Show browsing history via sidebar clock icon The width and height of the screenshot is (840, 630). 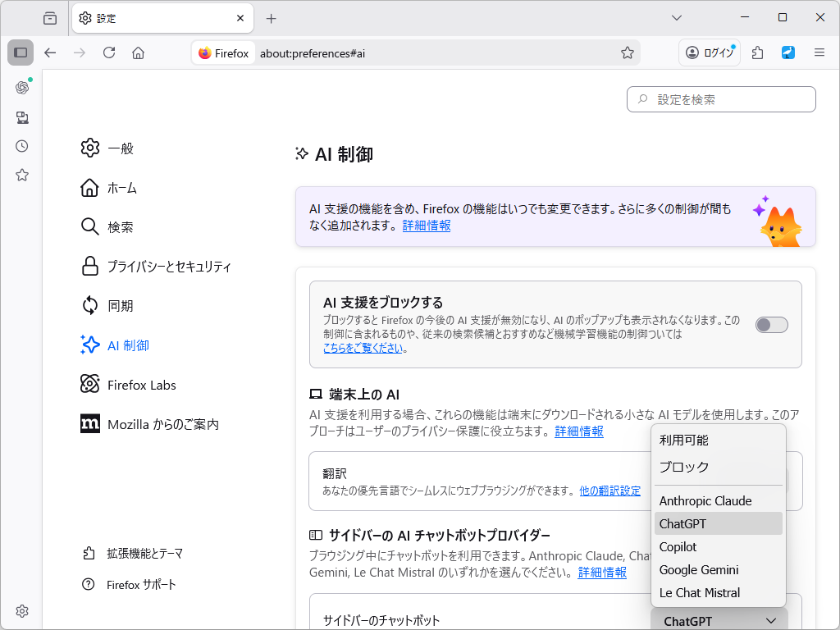[21, 146]
